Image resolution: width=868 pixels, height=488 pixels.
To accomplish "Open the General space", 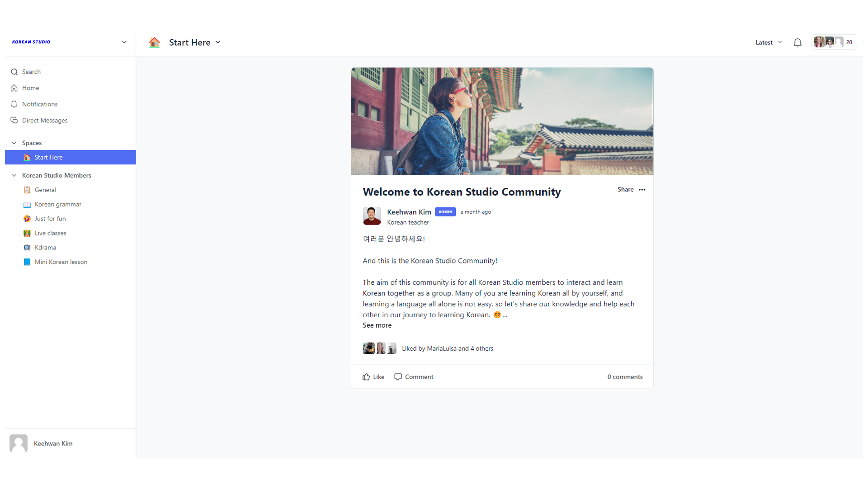I will (70, 190).
